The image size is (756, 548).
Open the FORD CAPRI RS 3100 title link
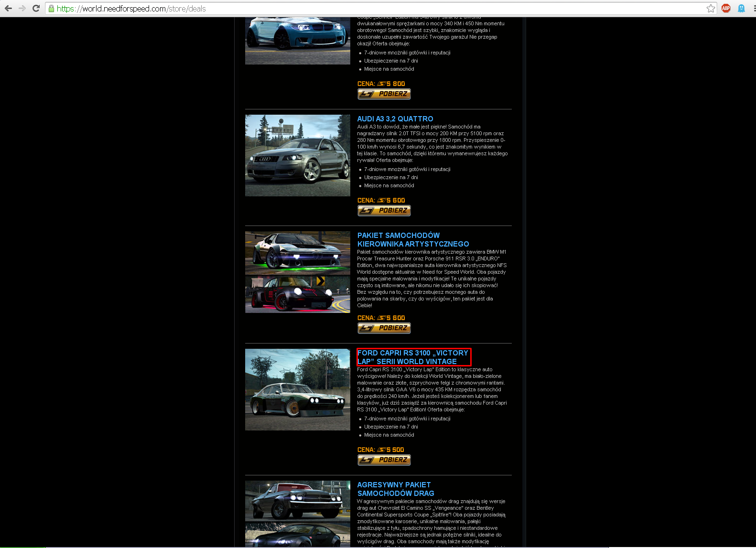click(413, 357)
